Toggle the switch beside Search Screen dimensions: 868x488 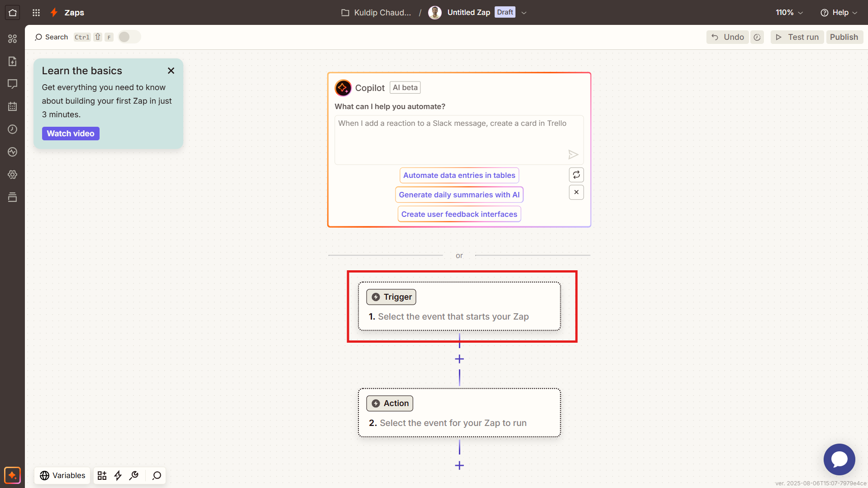[x=129, y=37]
